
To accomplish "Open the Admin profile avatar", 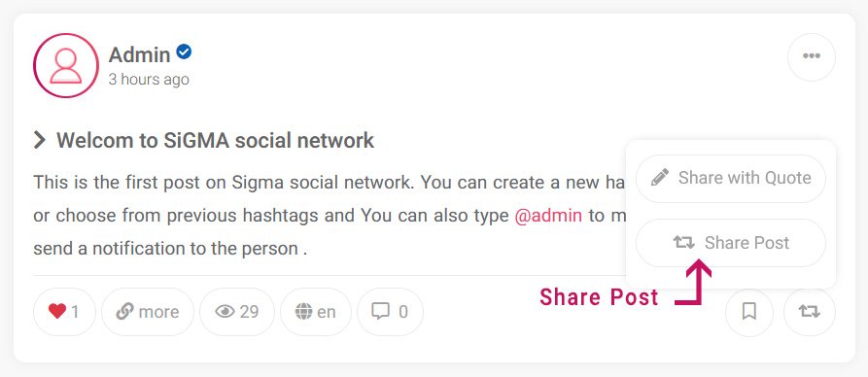I will (66, 65).
